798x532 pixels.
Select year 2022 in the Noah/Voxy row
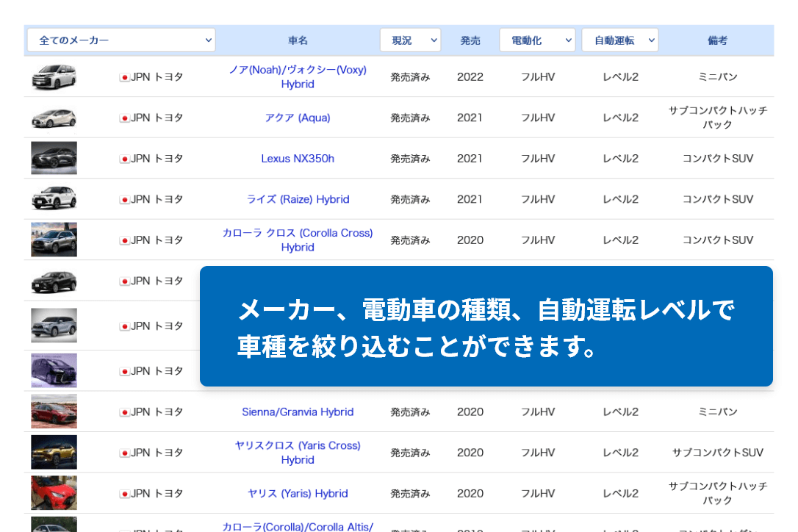tap(470, 77)
